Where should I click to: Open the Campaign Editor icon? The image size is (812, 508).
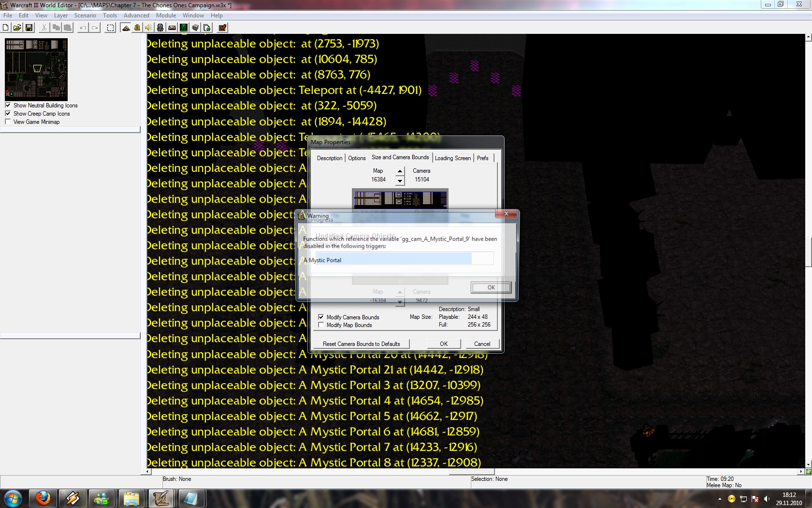[172, 28]
